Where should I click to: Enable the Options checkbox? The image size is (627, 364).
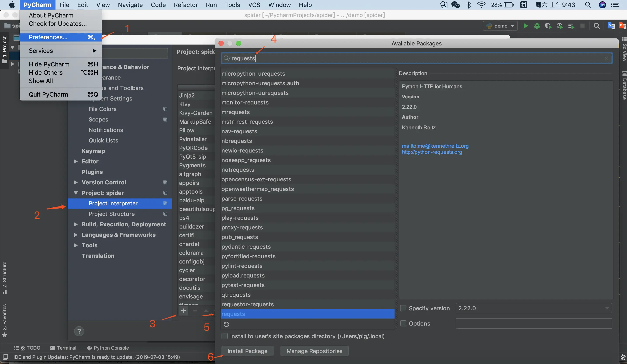(403, 323)
